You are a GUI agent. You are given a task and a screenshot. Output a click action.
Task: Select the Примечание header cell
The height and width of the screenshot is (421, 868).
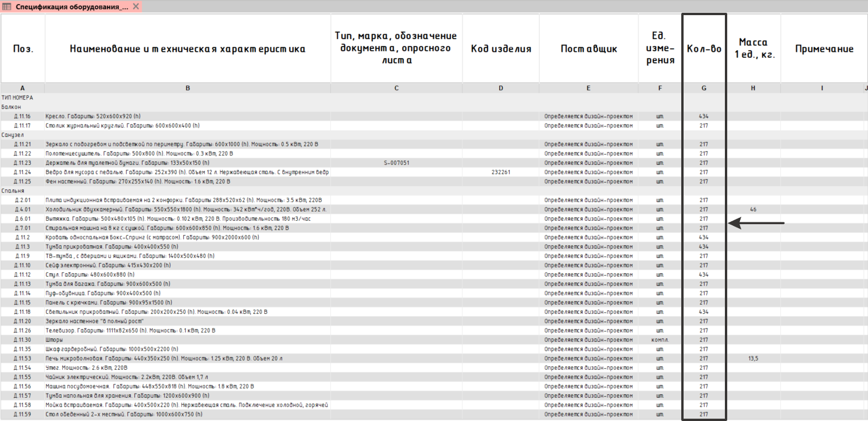824,49
